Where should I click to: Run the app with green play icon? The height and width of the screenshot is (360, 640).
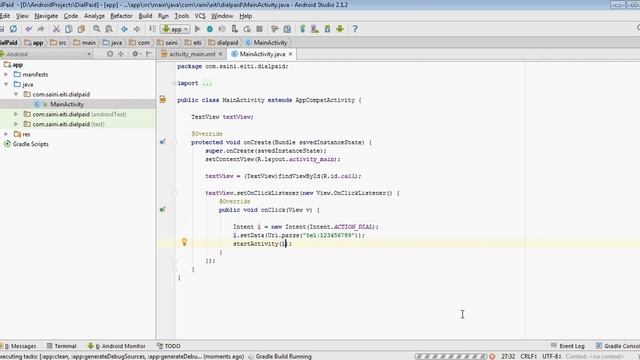[197, 29]
